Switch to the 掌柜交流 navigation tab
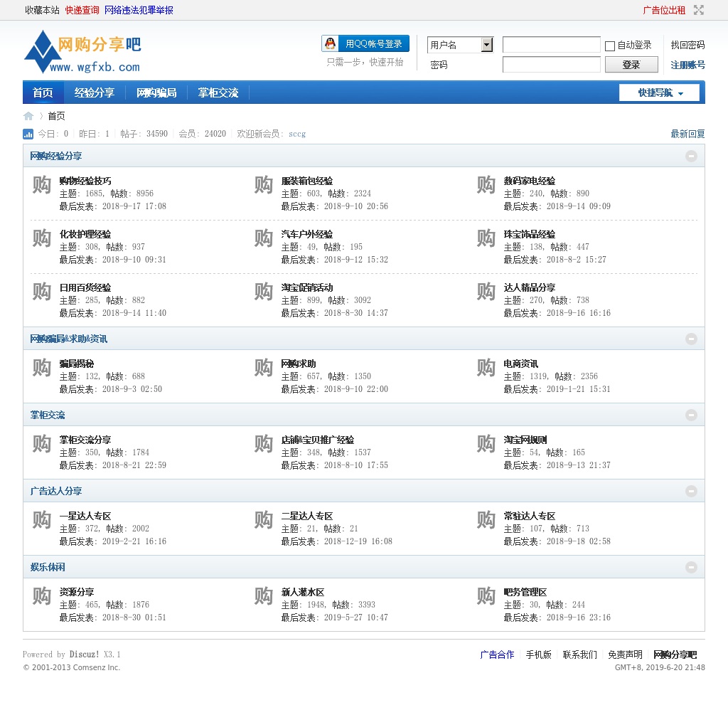Screen dimensions: 728x710 [x=218, y=92]
